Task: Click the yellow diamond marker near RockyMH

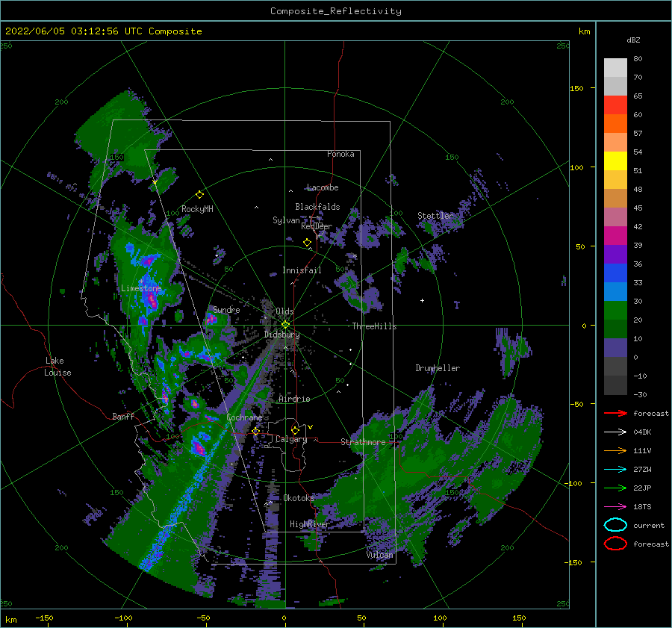Action: coord(199,195)
